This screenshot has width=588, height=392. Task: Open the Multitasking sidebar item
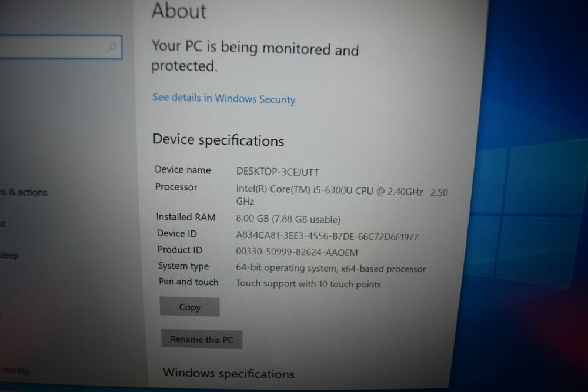(15, 370)
